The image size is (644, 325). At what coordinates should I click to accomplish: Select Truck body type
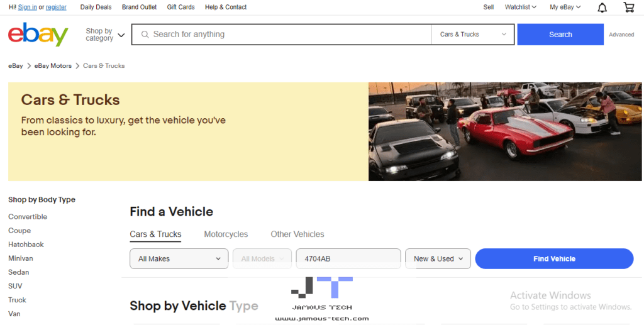click(17, 300)
